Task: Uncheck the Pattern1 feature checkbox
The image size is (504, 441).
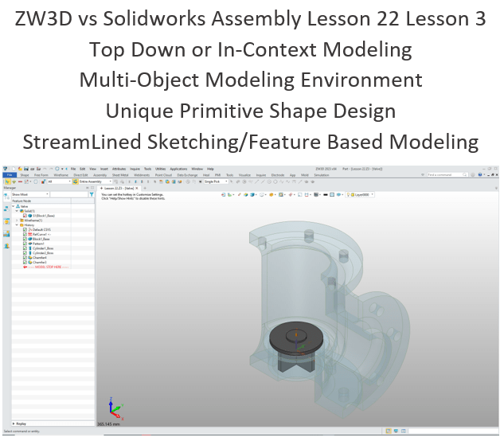Action: (x=25, y=243)
